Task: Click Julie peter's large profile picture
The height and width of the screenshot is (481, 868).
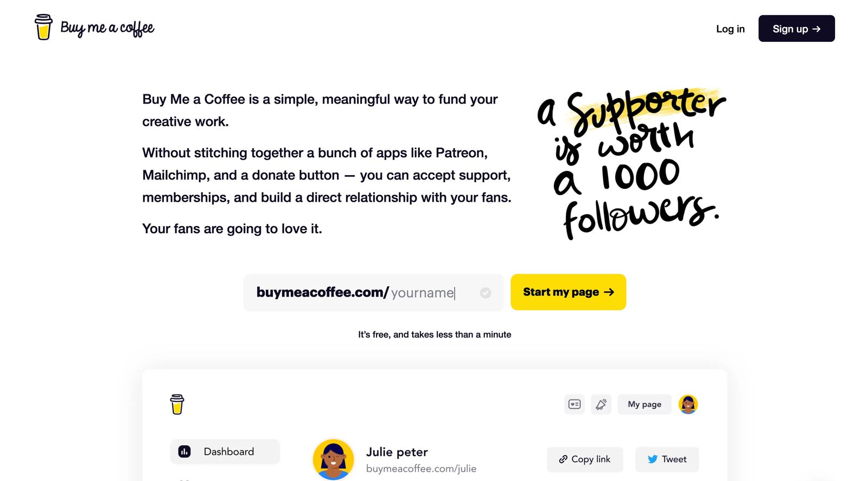Action: [x=333, y=459]
